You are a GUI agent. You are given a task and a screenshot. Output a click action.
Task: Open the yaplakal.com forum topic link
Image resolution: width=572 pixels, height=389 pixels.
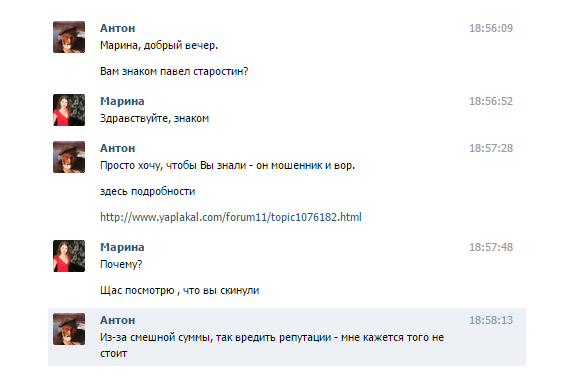[231, 217]
